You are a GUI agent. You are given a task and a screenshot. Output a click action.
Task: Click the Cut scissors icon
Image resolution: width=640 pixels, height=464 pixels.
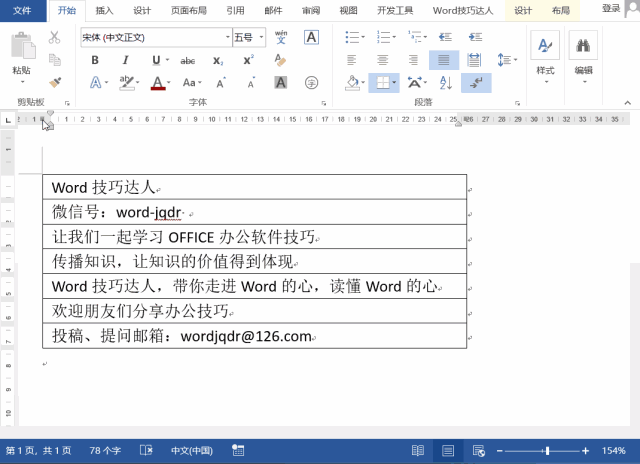coord(54,37)
